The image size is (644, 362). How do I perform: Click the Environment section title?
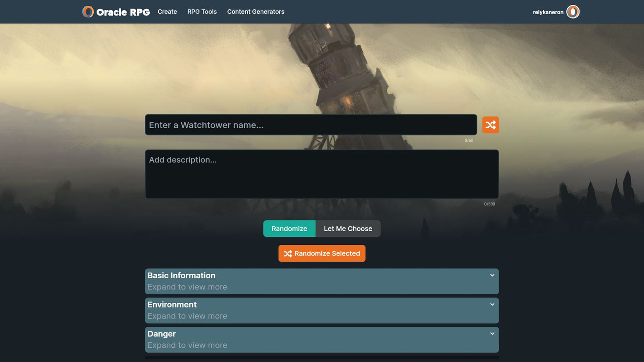click(x=172, y=305)
